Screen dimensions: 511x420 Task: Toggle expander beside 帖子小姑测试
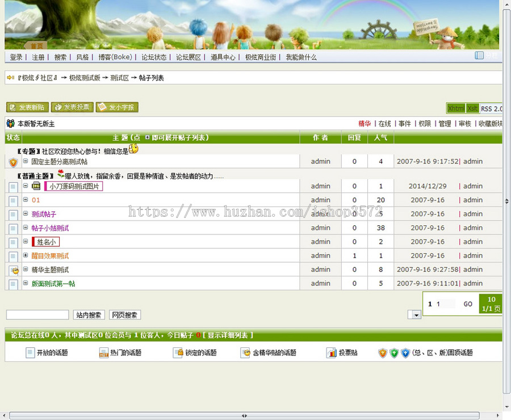[x=26, y=228]
